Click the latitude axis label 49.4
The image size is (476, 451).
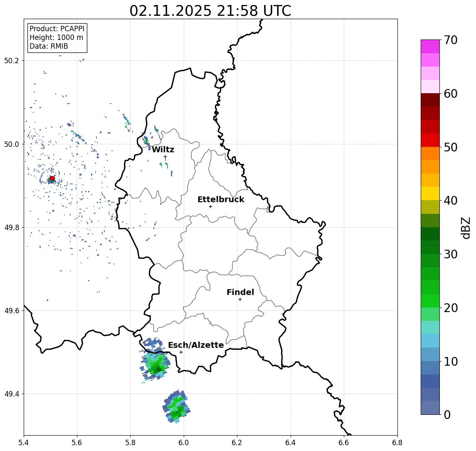pos(12,394)
